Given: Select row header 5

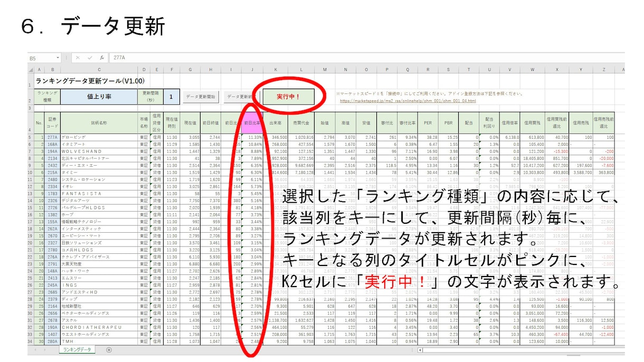Looking at the screenshot, I should tap(31, 137).
